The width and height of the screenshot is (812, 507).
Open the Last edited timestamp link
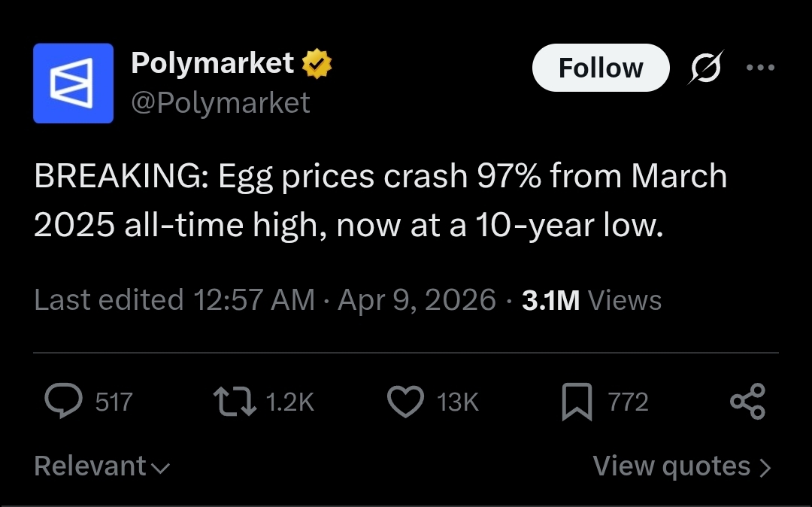(x=265, y=300)
